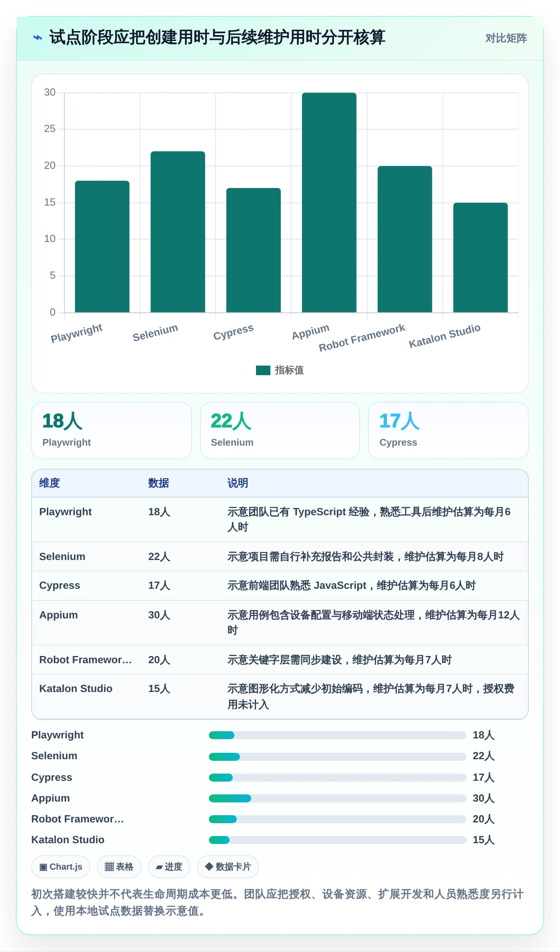
Task: Open the 17人 Cypress data card
Action: pos(448,430)
